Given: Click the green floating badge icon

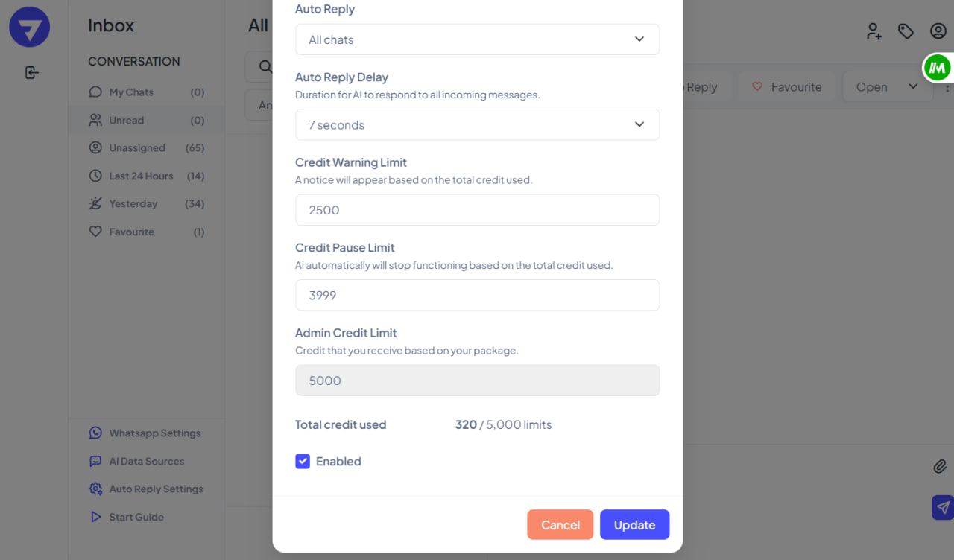Looking at the screenshot, I should 938,68.
